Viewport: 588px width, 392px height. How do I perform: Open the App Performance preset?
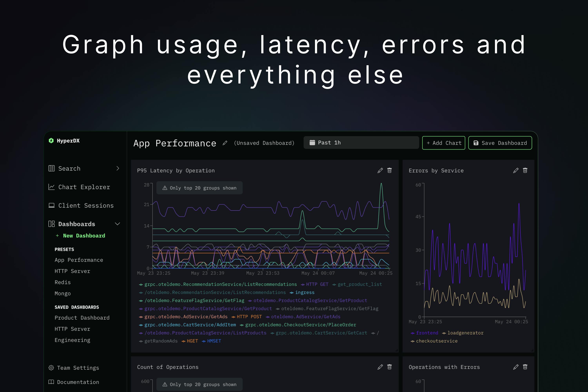tap(79, 260)
